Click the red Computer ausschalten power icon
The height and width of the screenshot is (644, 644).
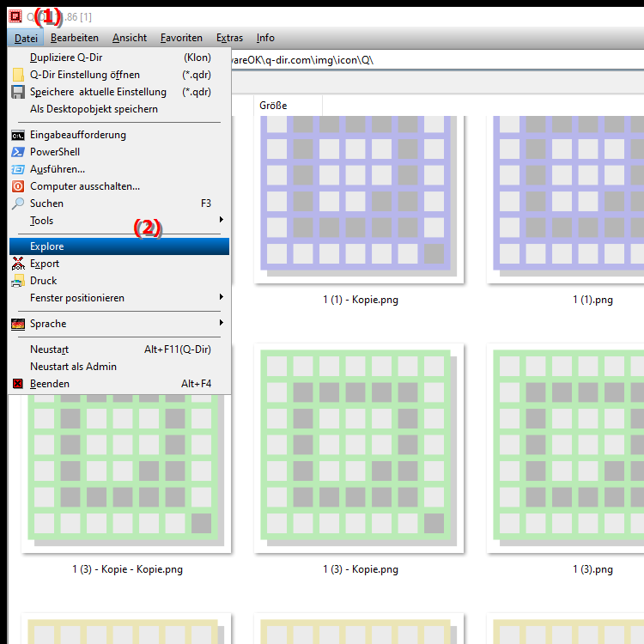[18, 186]
